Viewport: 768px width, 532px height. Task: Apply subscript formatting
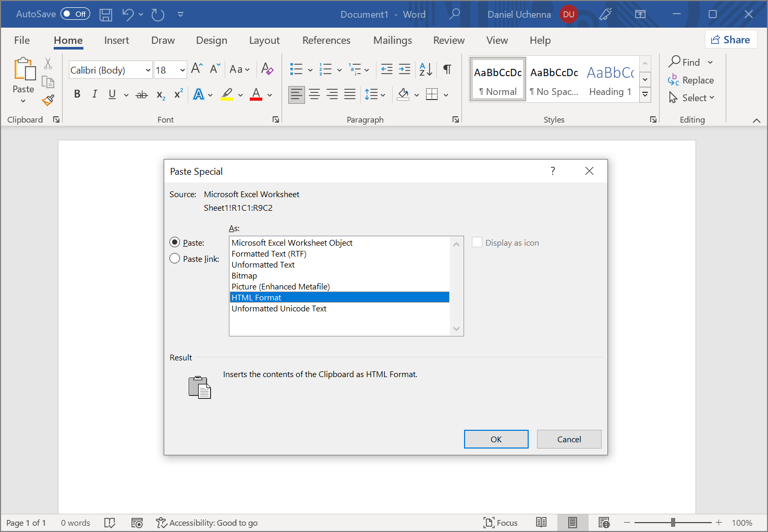pyautogui.click(x=160, y=95)
